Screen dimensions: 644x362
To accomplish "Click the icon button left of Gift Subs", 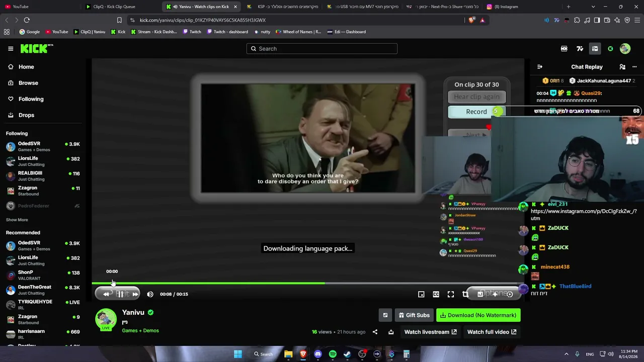I will tap(385, 315).
